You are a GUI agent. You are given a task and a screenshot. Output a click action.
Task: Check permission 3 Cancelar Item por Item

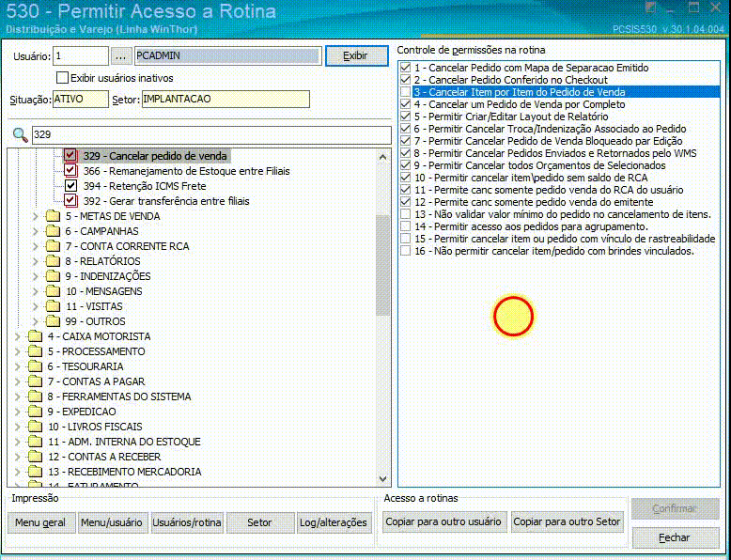tap(406, 92)
